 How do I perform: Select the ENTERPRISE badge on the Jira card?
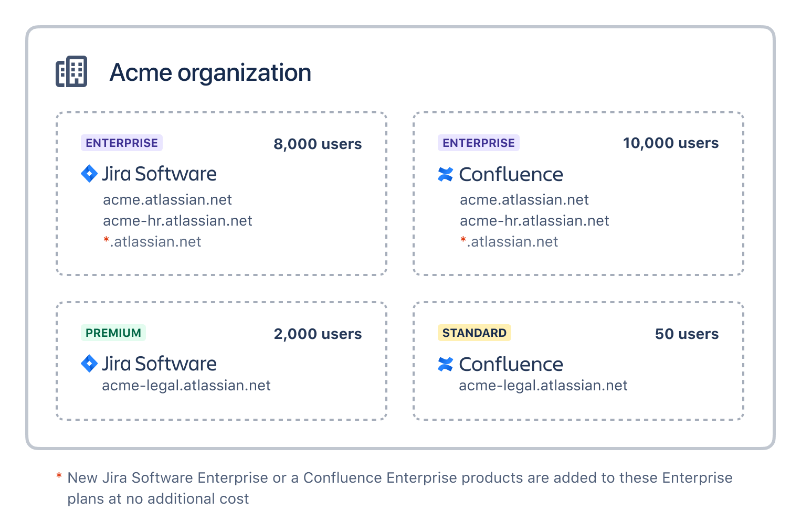(122, 142)
